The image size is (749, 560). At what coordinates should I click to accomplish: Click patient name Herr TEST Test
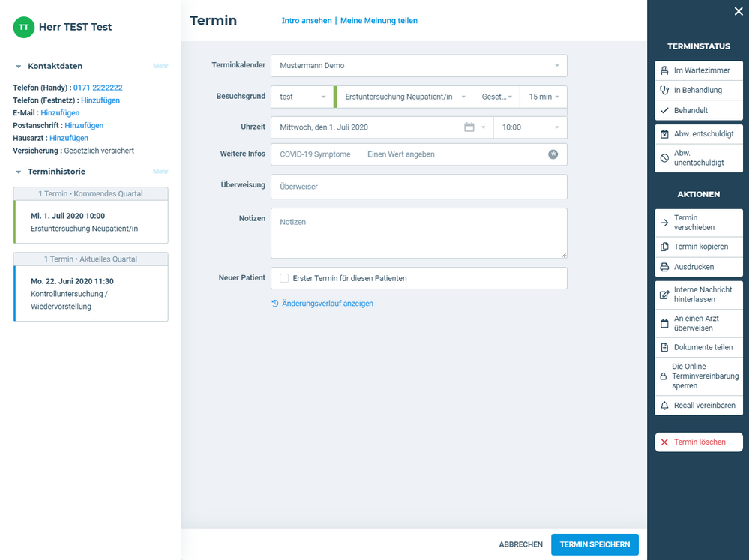coord(76,27)
